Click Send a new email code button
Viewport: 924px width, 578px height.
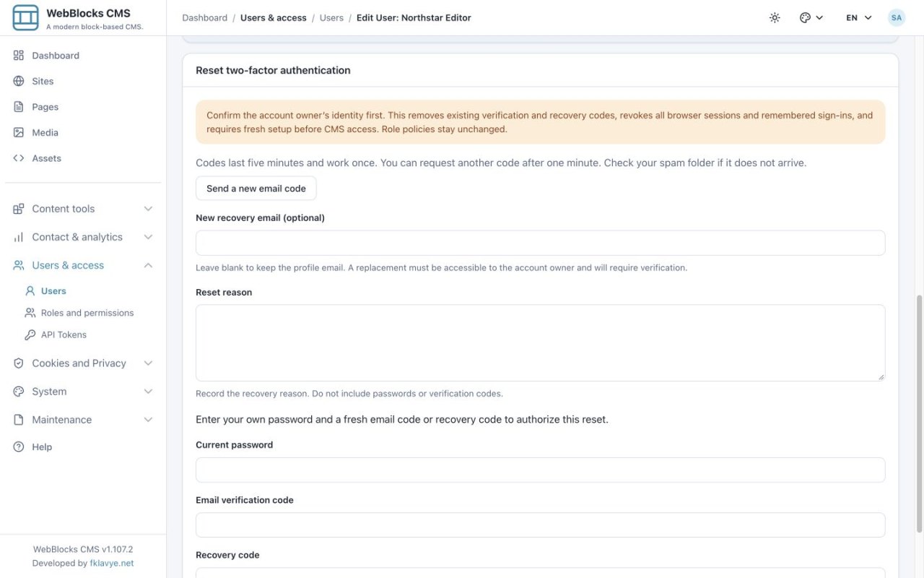[x=256, y=189]
